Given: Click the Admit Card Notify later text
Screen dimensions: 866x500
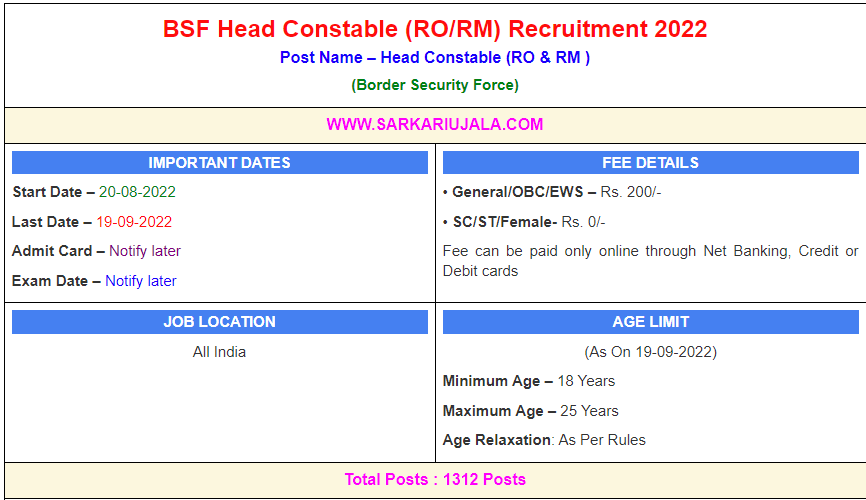Looking at the screenshot, I should click(x=145, y=251).
